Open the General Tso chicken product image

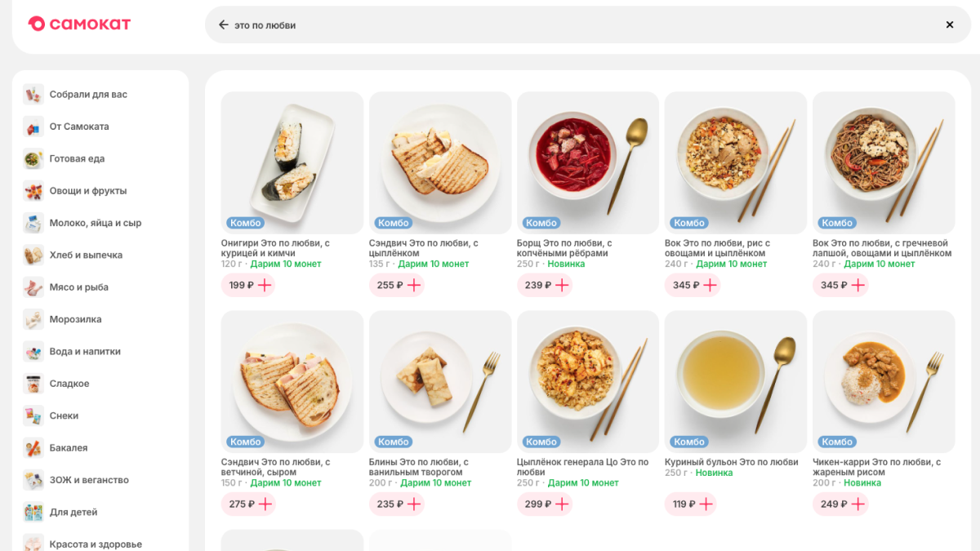[x=588, y=381]
